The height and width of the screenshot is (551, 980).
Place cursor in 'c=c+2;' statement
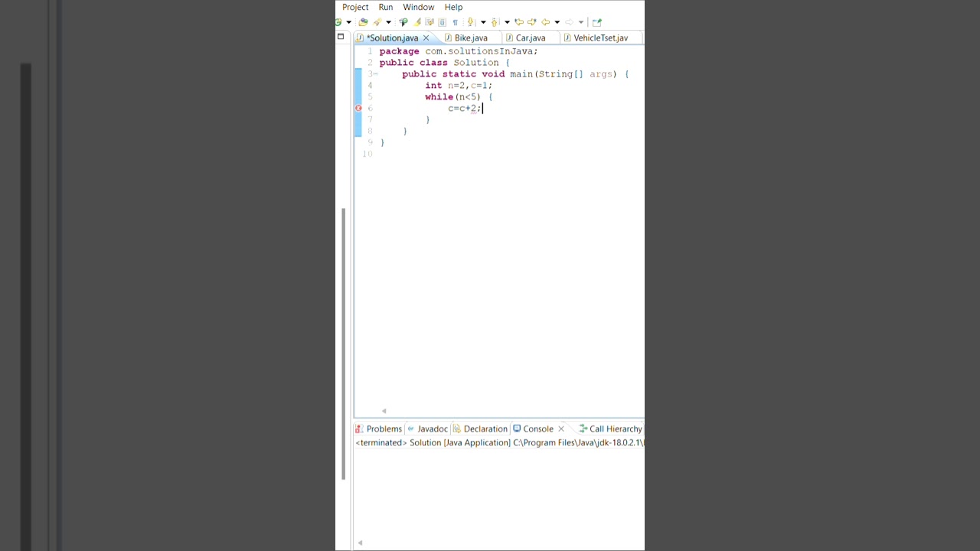click(x=464, y=109)
